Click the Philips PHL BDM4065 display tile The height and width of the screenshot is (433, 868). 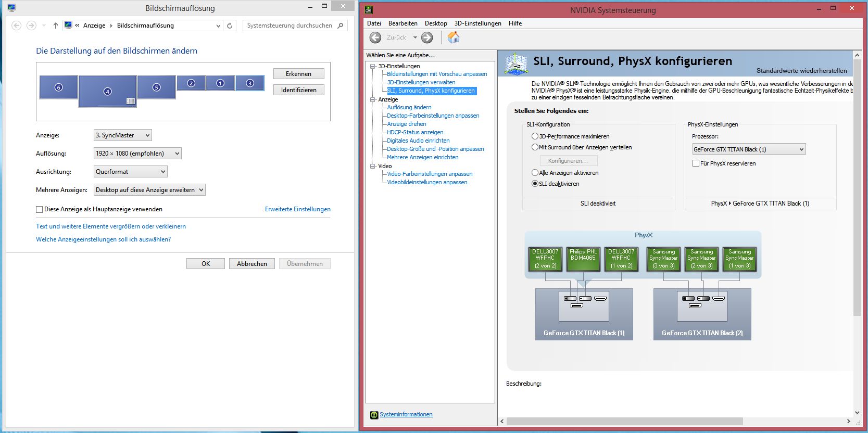click(583, 259)
